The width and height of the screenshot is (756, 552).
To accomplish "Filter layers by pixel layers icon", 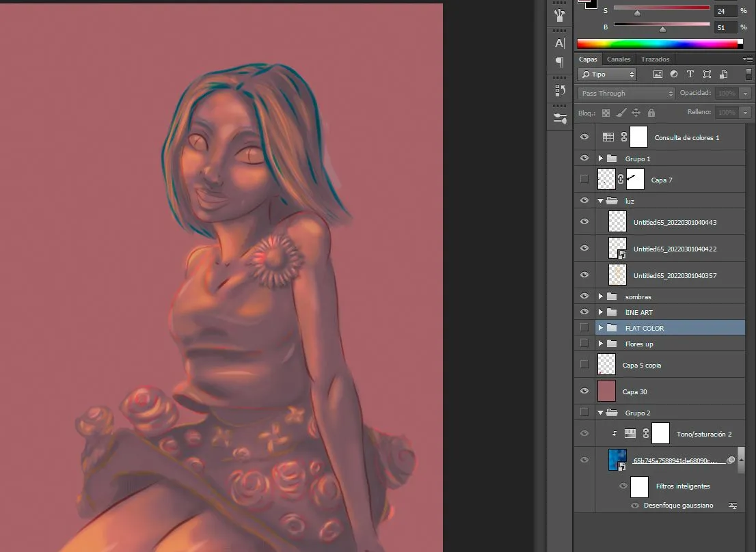I will (x=658, y=74).
